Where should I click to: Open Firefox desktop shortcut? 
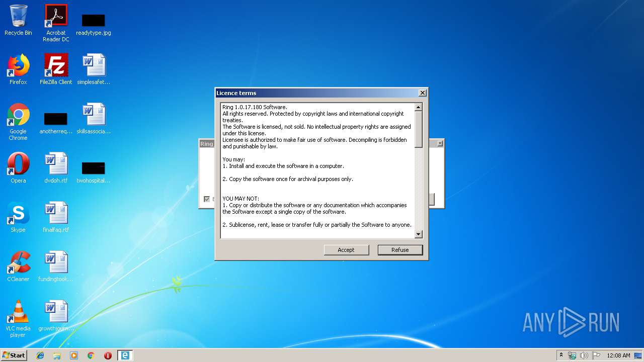click(x=18, y=69)
